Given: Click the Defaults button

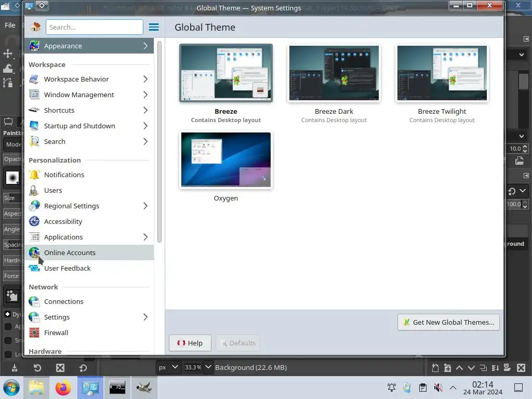Looking at the screenshot, I should click(x=238, y=343).
